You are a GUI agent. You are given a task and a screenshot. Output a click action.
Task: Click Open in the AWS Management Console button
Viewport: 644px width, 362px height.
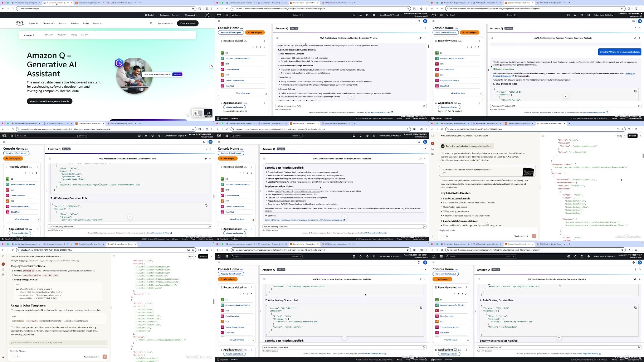[x=50, y=101]
